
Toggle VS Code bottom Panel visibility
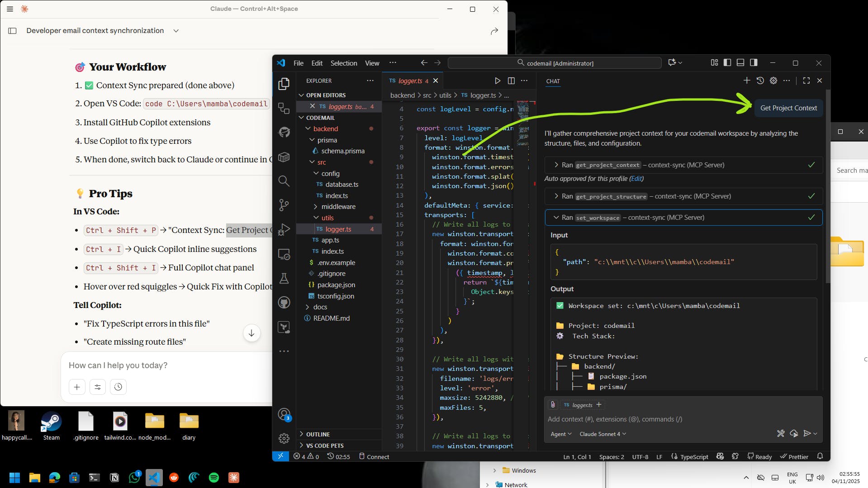tap(740, 63)
